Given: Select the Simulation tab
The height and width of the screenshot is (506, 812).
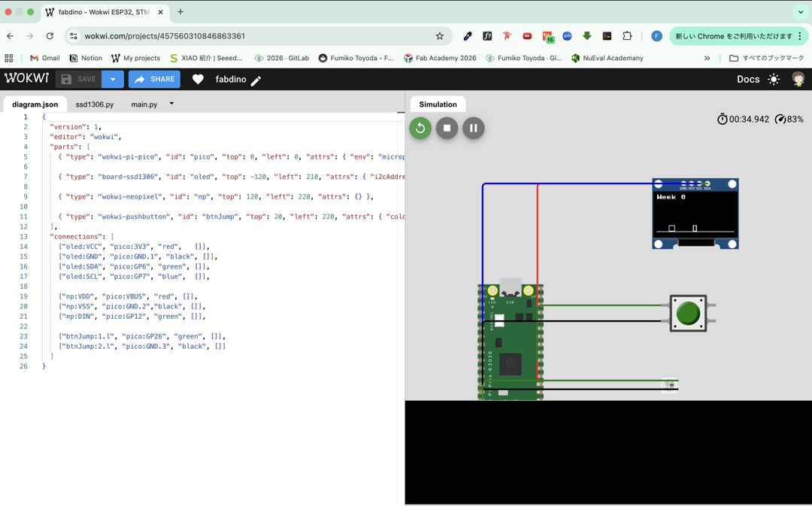Looking at the screenshot, I should (438, 104).
